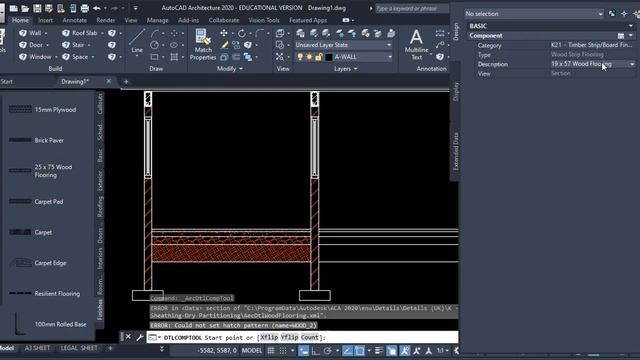Choose the Count command option
The height and width of the screenshot is (360, 640).
(310, 337)
